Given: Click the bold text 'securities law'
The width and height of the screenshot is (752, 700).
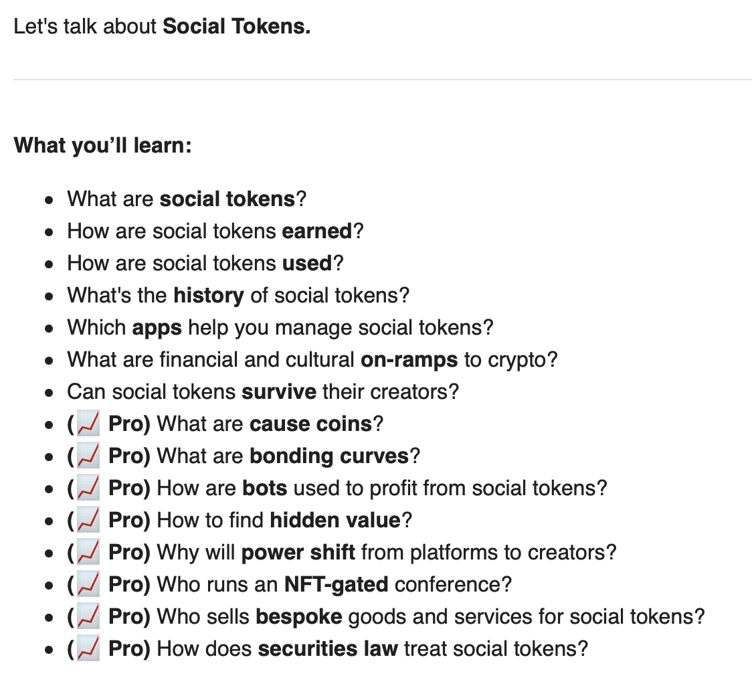Looking at the screenshot, I should (x=328, y=648).
